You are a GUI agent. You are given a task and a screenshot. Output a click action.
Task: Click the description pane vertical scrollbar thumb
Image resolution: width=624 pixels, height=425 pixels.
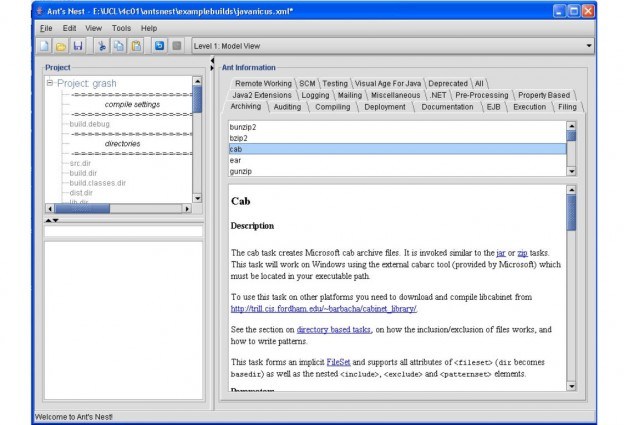pyautogui.click(x=571, y=212)
